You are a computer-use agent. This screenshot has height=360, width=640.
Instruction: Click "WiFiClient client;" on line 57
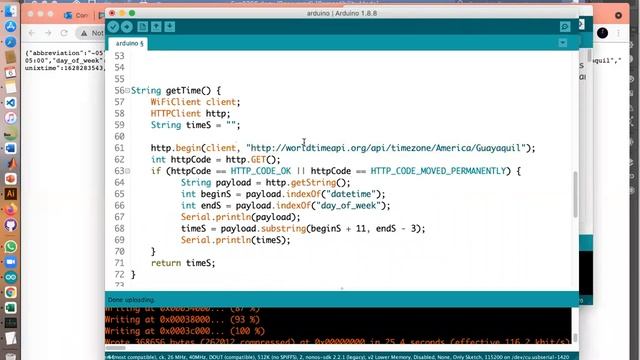(x=195, y=102)
